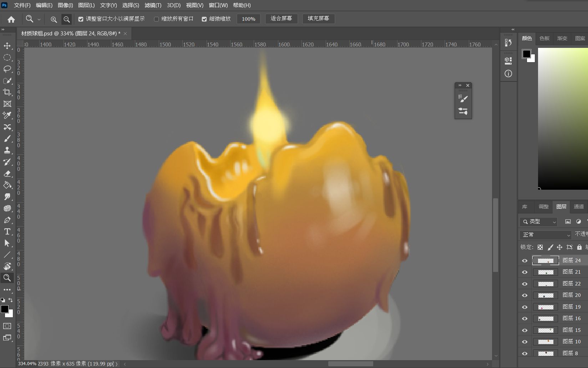Screen dimensions: 588x368
Task: Select the Paint Bucket tool
Action: pyautogui.click(x=7, y=185)
